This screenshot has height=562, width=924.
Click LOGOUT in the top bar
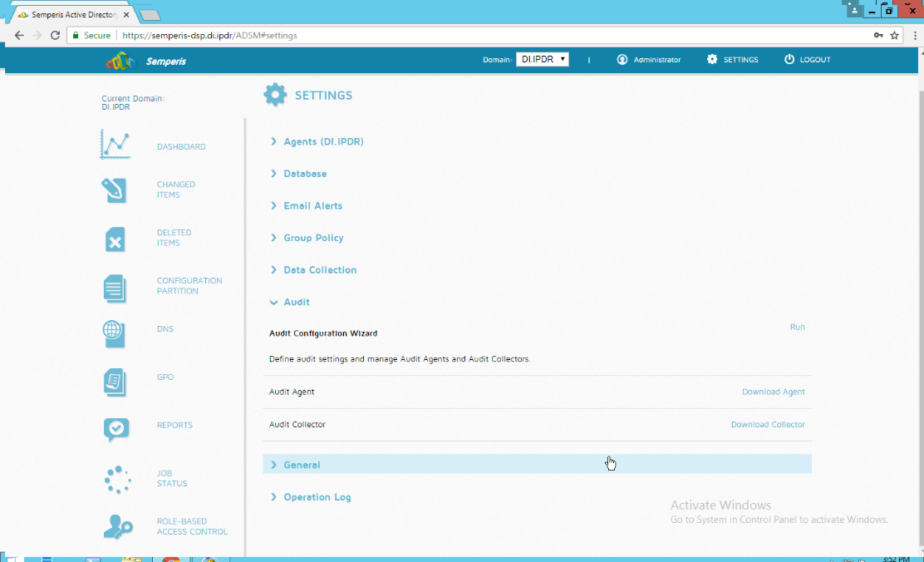click(x=807, y=60)
